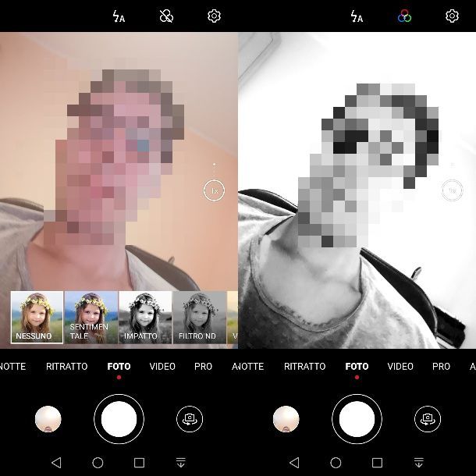
Task: Tap Android home circle in left screenshot
Action: 98,463
